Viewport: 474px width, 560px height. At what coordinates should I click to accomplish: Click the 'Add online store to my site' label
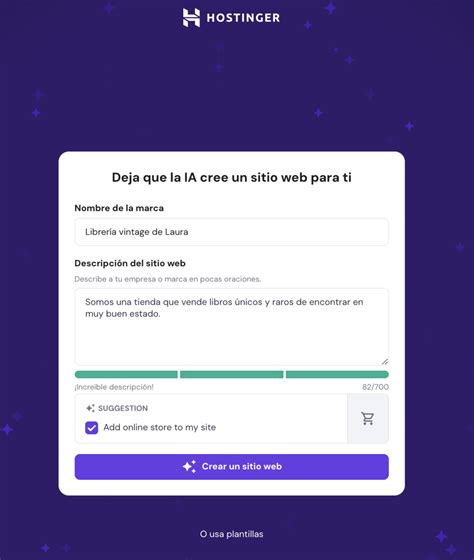(x=160, y=428)
